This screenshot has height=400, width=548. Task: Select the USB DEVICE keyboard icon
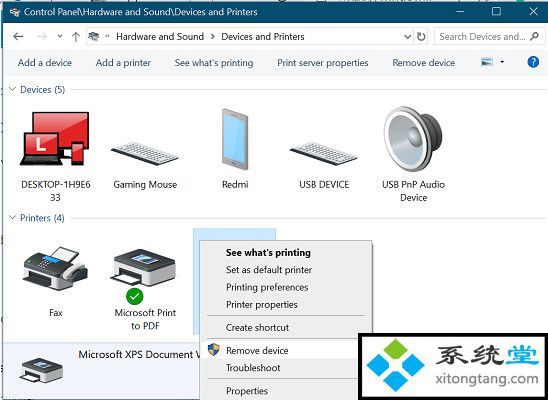click(x=324, y=154)
